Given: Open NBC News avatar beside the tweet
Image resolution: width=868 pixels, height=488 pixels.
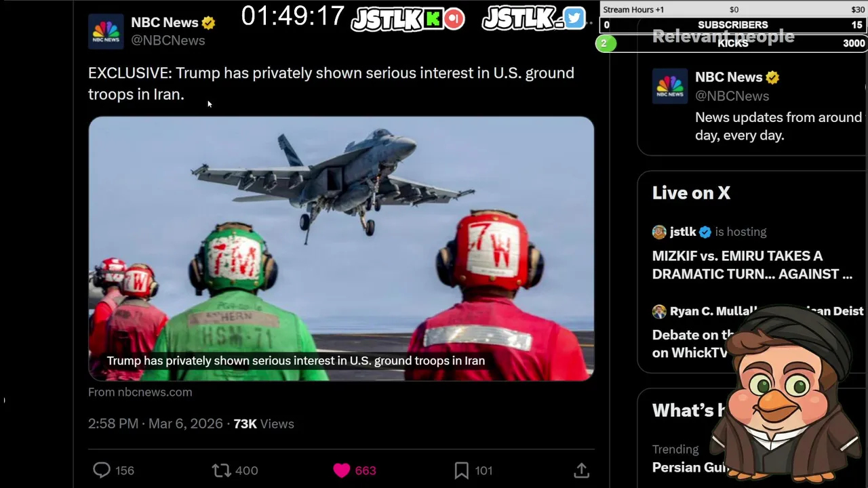Looking at the screenshot, I should point(106,31).
